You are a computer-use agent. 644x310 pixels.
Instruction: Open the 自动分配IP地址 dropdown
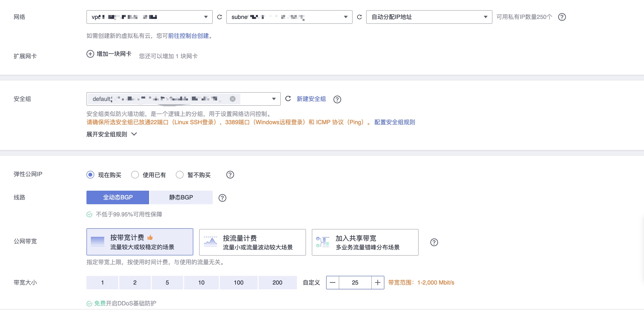(x=429, y=17)
